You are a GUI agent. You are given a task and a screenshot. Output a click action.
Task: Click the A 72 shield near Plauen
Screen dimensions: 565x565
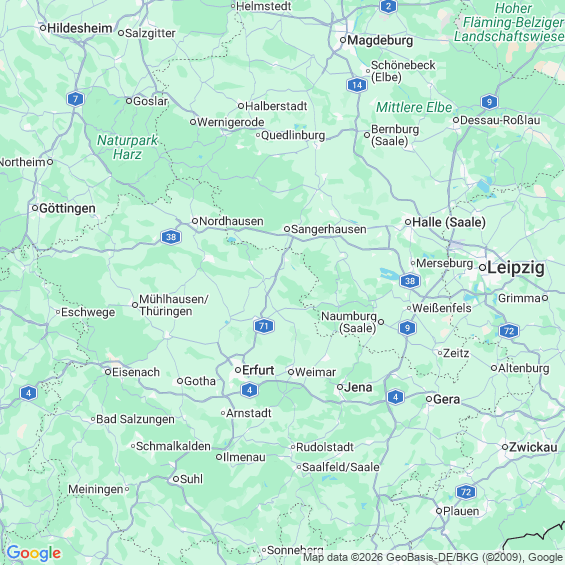(x=466, y=492)
